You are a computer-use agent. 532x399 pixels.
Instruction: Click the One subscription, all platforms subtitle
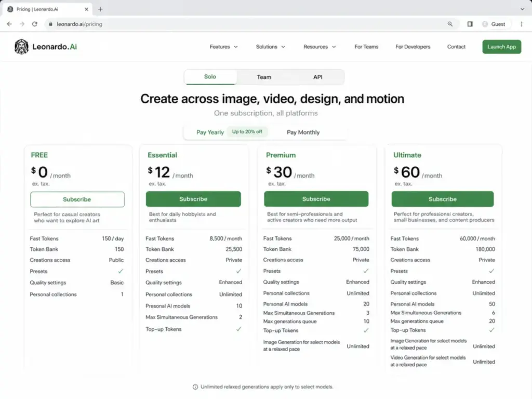pos(265,113)
